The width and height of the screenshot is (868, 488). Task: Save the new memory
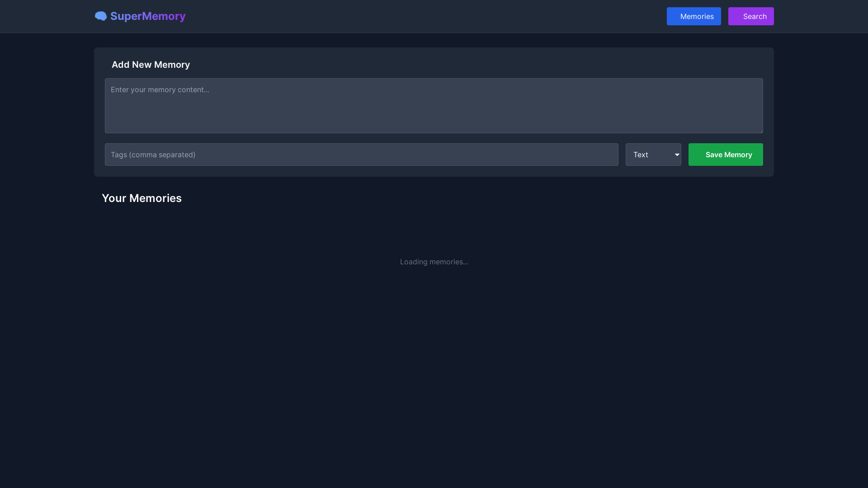726,155
